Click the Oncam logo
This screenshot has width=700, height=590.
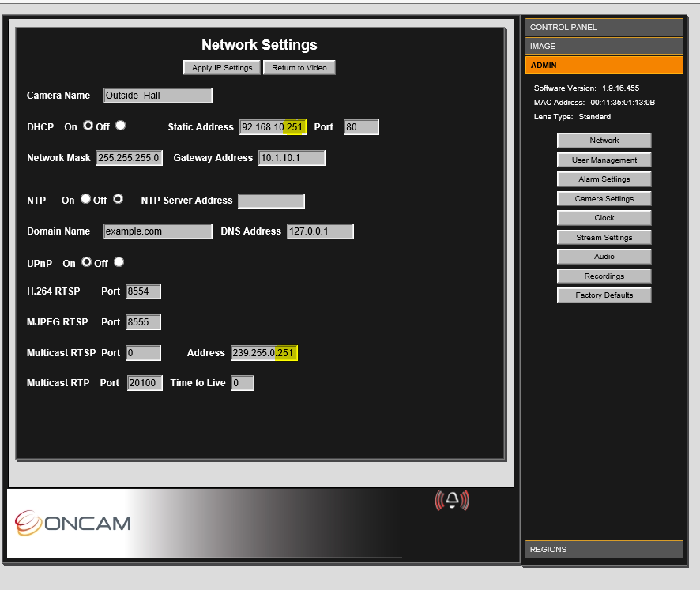pyautogui.click(x=73, y=523)
